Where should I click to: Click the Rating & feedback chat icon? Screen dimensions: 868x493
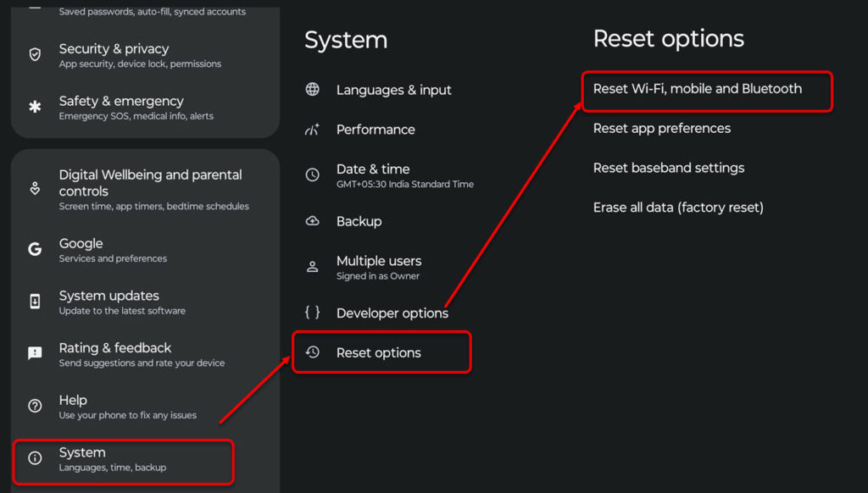coord(35,353)
